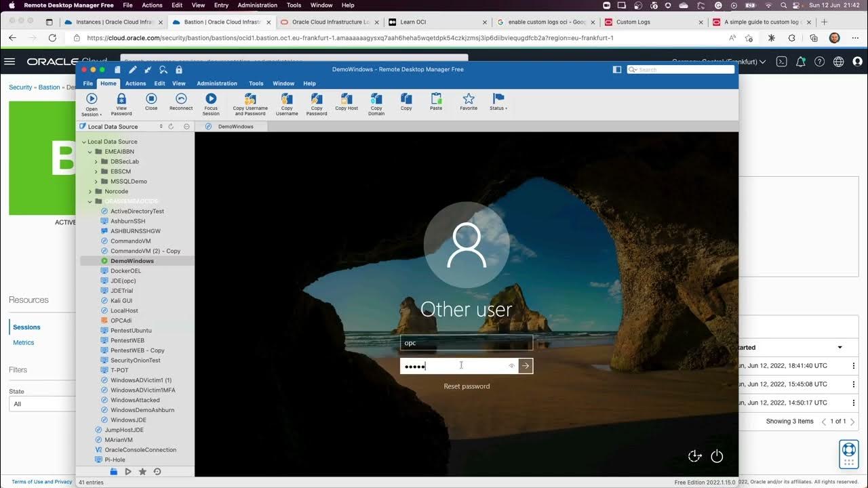The width and height of the screenshot is (868, 488).
Task: Click the lock icon in title bar
Action: pyautogui.click(x=179, y=69)
